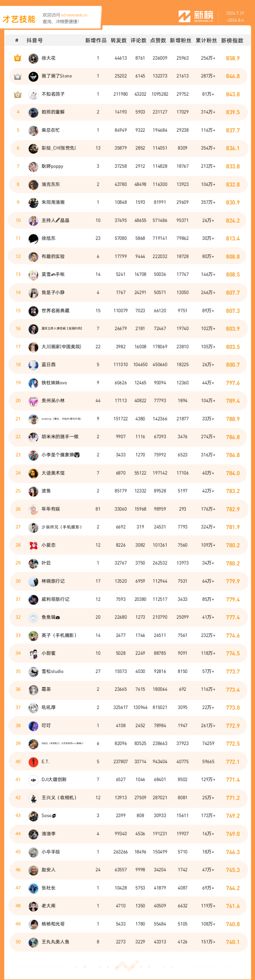Click the date range 2024.7.29 label

[x=235, y=13]
